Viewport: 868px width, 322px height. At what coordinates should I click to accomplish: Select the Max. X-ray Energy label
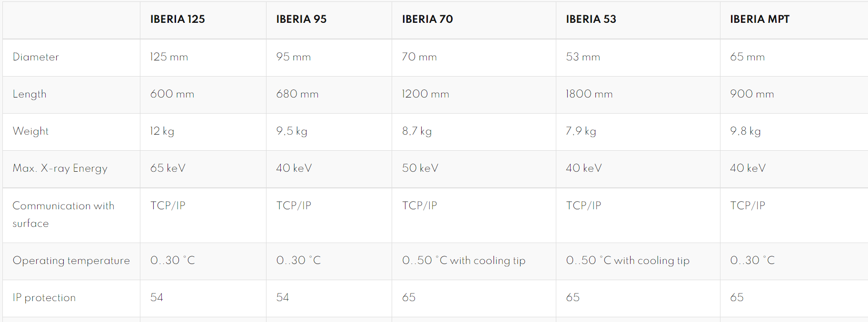pos(60,168)
